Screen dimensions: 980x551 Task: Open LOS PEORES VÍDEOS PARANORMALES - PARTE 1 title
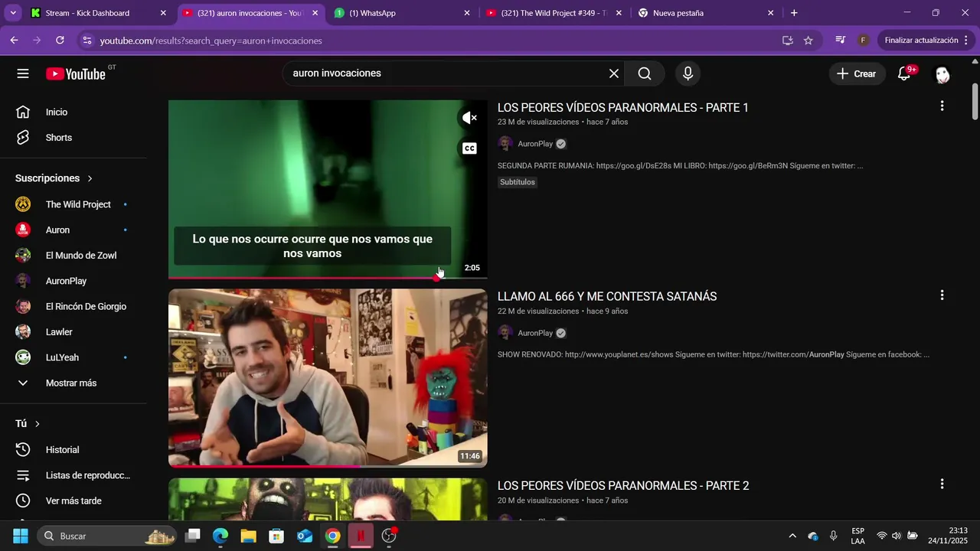[x=623, y=108]
